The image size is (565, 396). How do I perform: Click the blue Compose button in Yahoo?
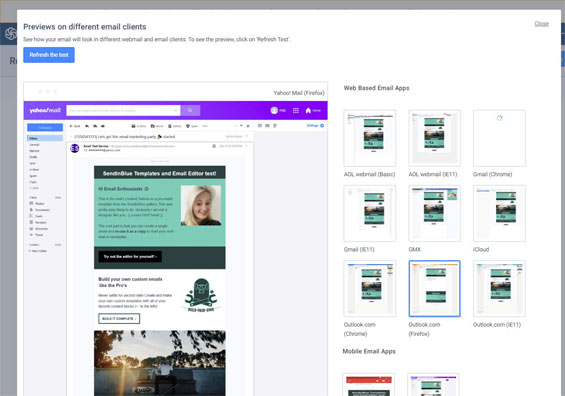(45, 128)
